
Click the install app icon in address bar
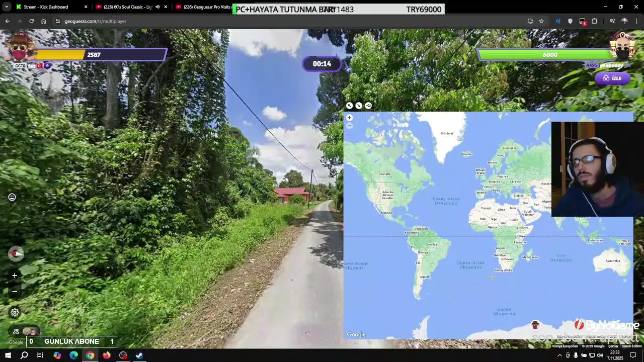(x=530, y=21)
